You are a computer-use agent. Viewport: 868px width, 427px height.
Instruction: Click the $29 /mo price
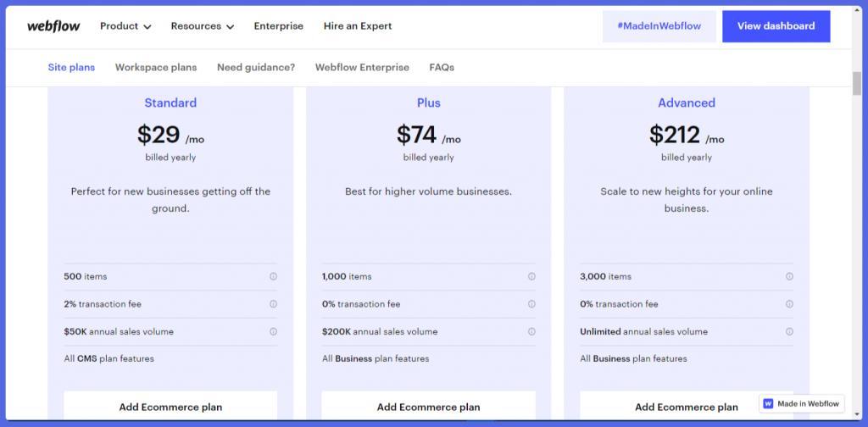[170, 135]
